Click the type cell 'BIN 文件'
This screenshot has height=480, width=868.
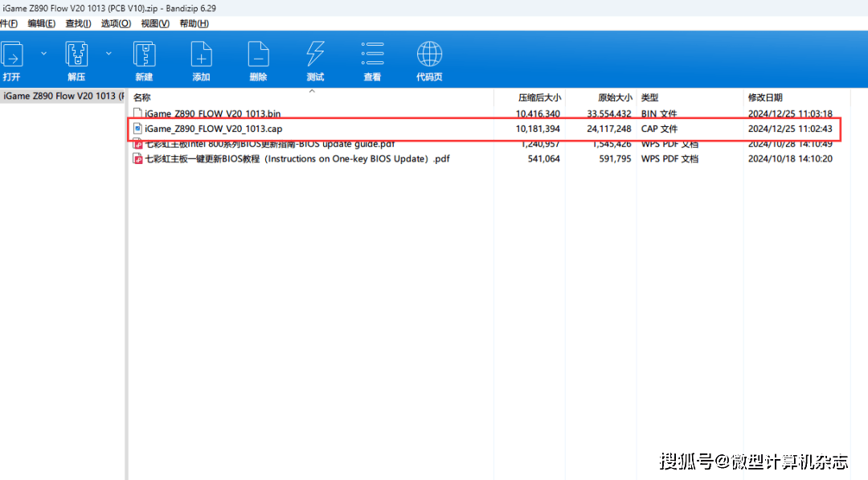click(x=659, y=113)
